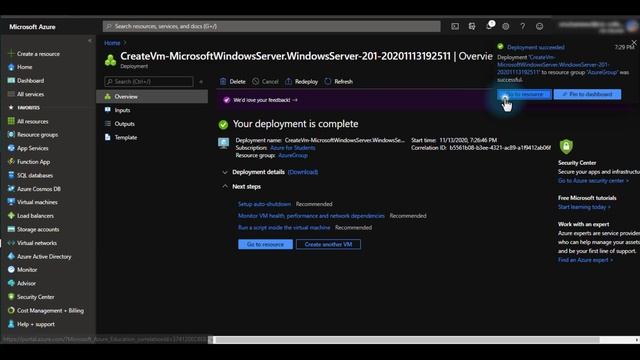The image size is (640, 360).
Task: Open Azure Cosmos DB in sidebar
Action: click(x=38, y=189)
